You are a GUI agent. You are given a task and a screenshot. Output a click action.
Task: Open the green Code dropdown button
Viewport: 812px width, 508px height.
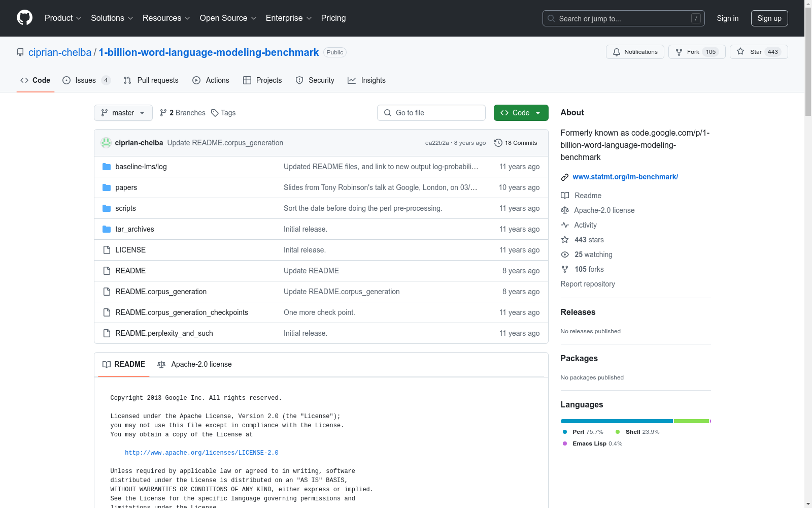pos(521,113)
